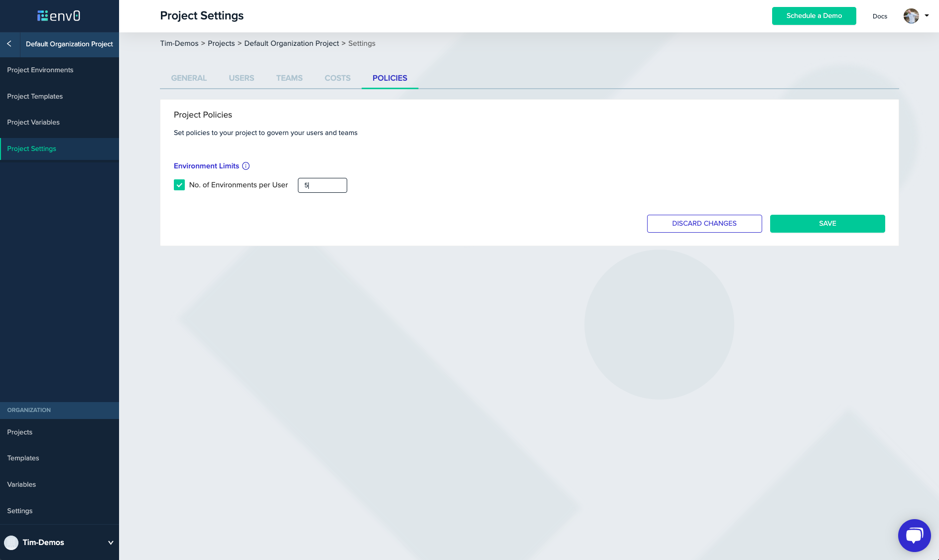This screenshot has height=560, width=939.
Task: Uncheck No. of Environments per User
Action: pyautogui.click(x=179, y=185)
